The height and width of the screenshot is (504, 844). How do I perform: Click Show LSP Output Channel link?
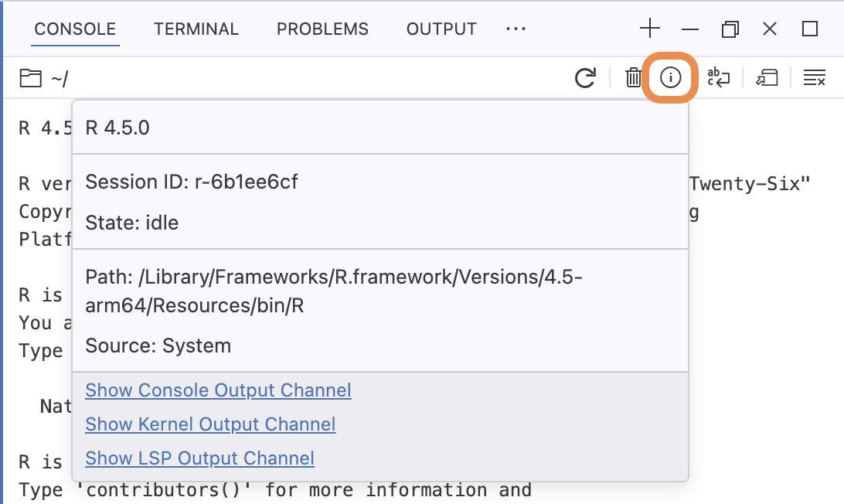coord(199,458)
